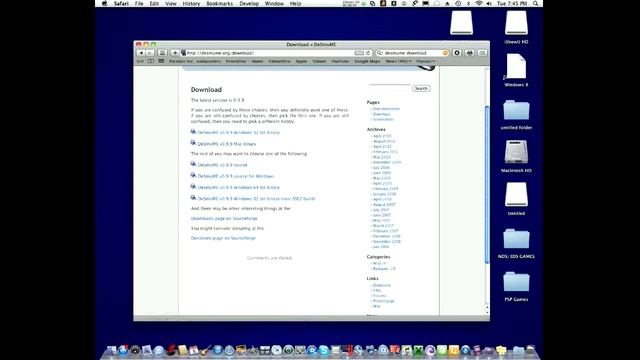This screenshot has height=360, width=640.
Task: Click the clock showing Tue 7:45 PM
Action: [512, 3]
